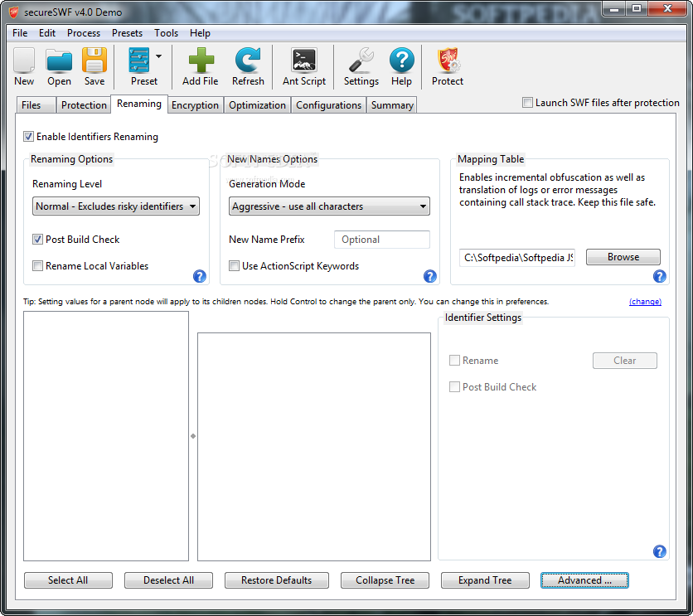The height and width of the screenshot is (616, 693).
Task: Click help icon in Mapping Table group
Action: tap(659, 276)
